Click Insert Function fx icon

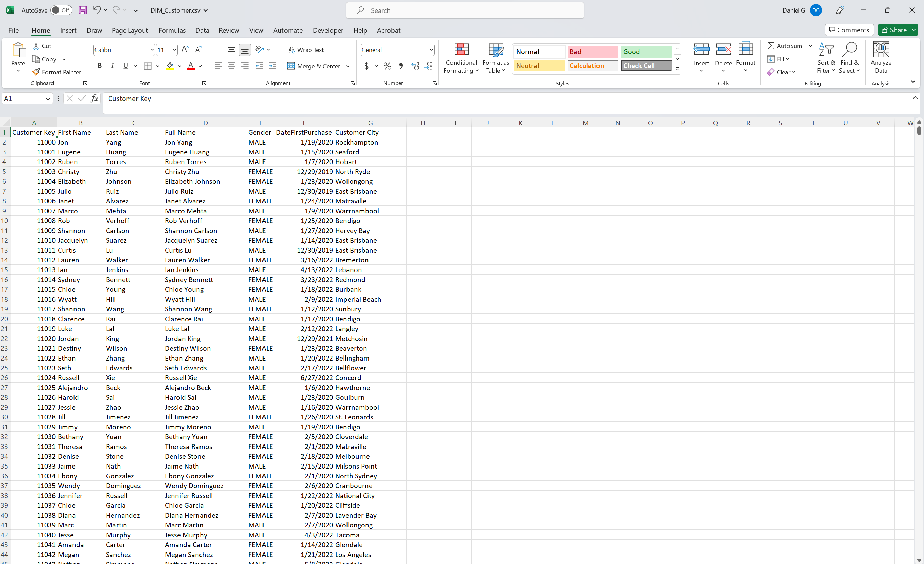coord(94,99)
